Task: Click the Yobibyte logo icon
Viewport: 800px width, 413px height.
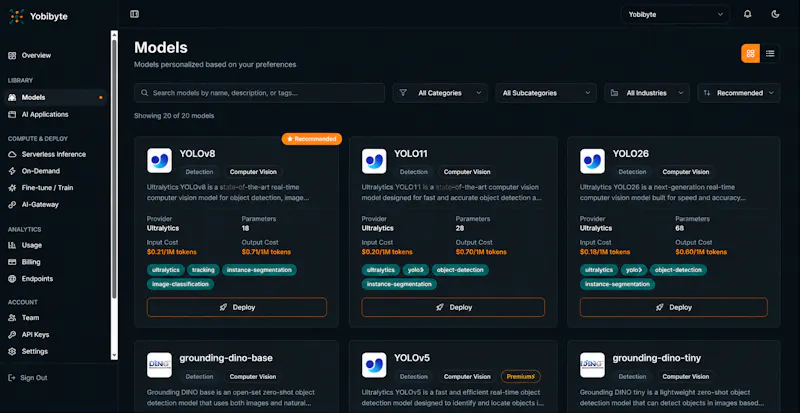Action: (x=16, y=16)
